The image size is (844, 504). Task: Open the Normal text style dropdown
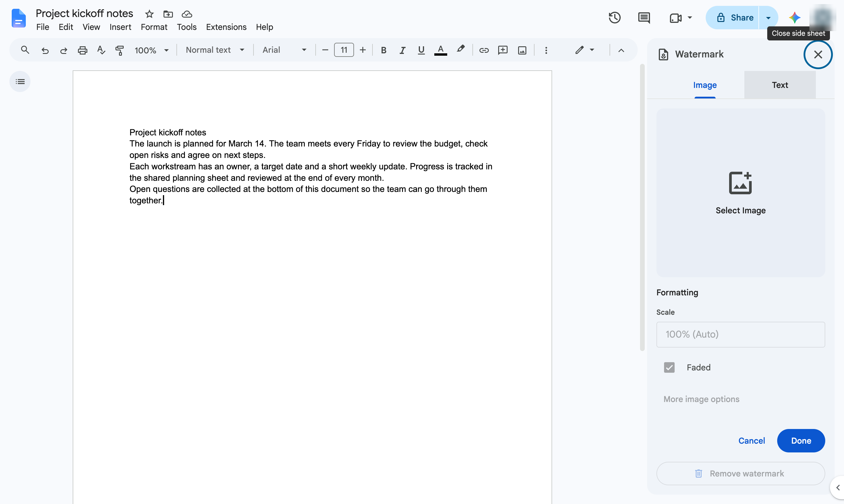coord(215,50)
